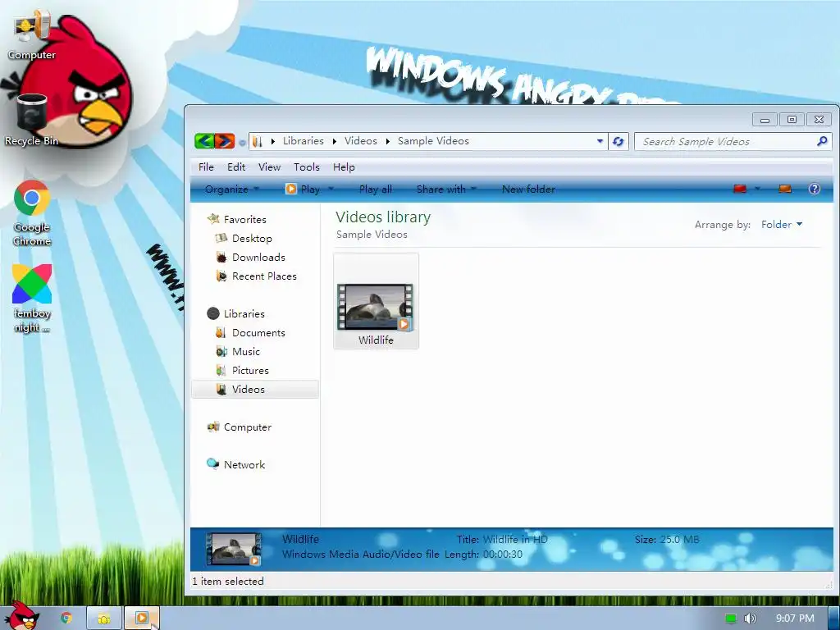This screenshot has width=840, height=630.
Task: Open the femboy night desktop icon
Action: pyautogui.click(x=32, y=299)
